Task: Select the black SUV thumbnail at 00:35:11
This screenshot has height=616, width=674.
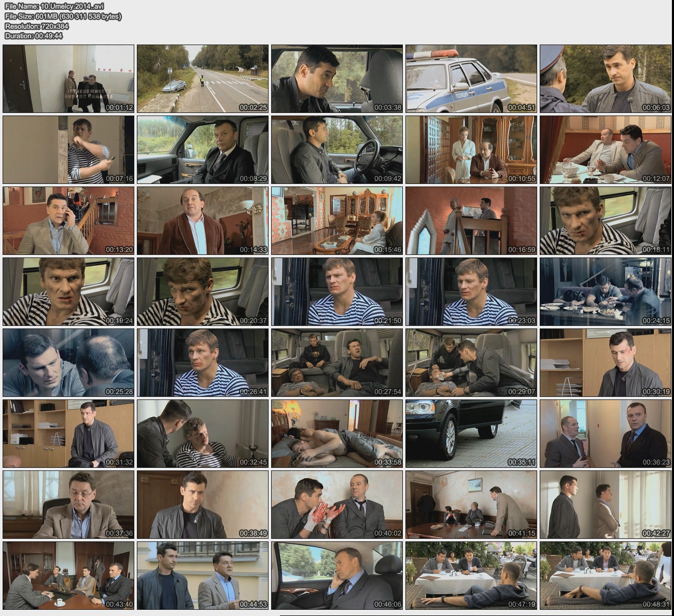Action: click(x=471, y=434)
